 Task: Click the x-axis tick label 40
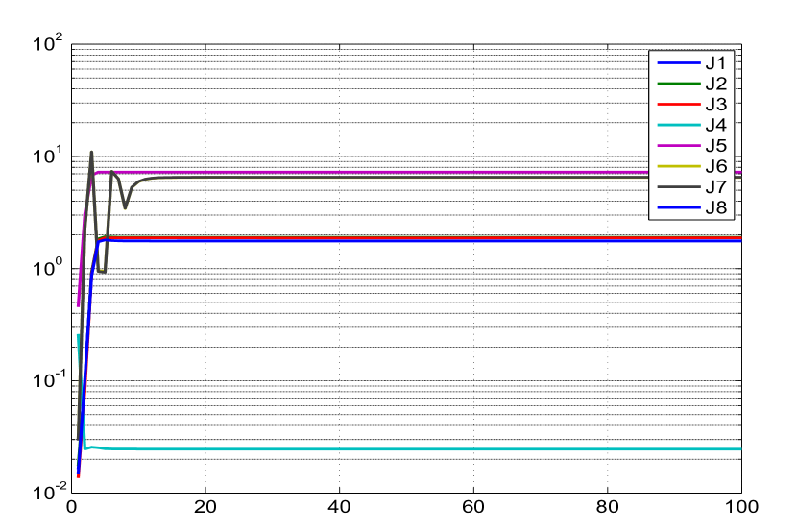click(339, 506)
